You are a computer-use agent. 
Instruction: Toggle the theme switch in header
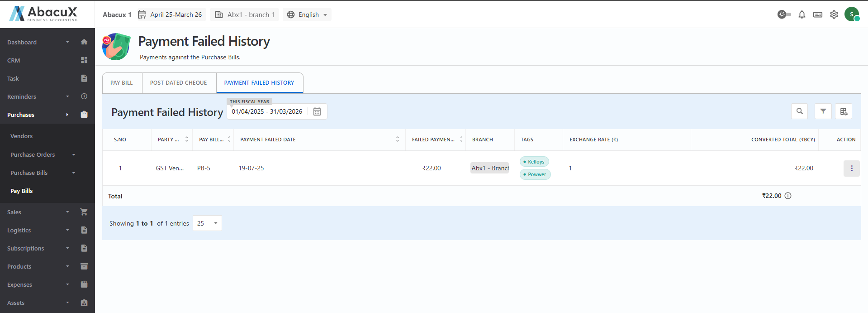tap(784, 14)
